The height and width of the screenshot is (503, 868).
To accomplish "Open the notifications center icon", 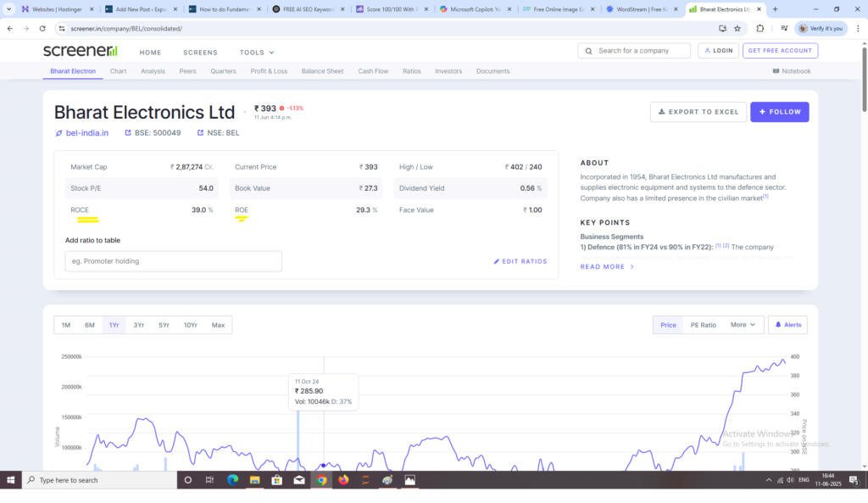I will click(x=854, y=480).
